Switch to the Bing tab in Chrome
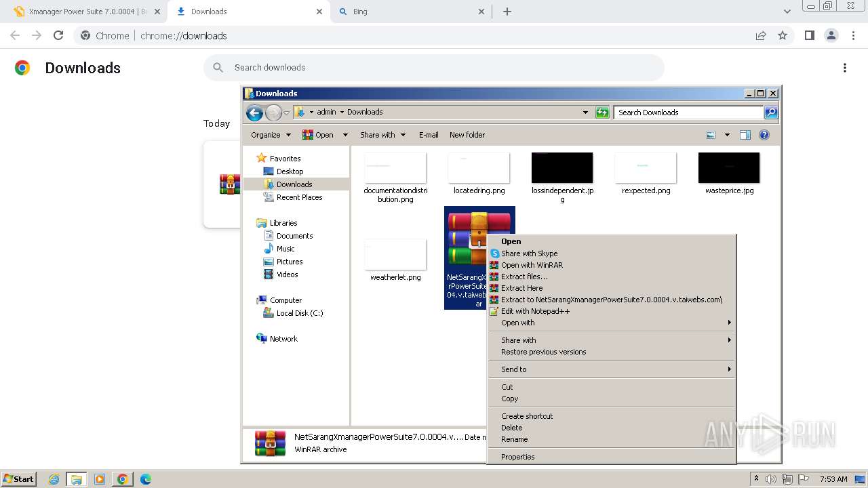 410,12
